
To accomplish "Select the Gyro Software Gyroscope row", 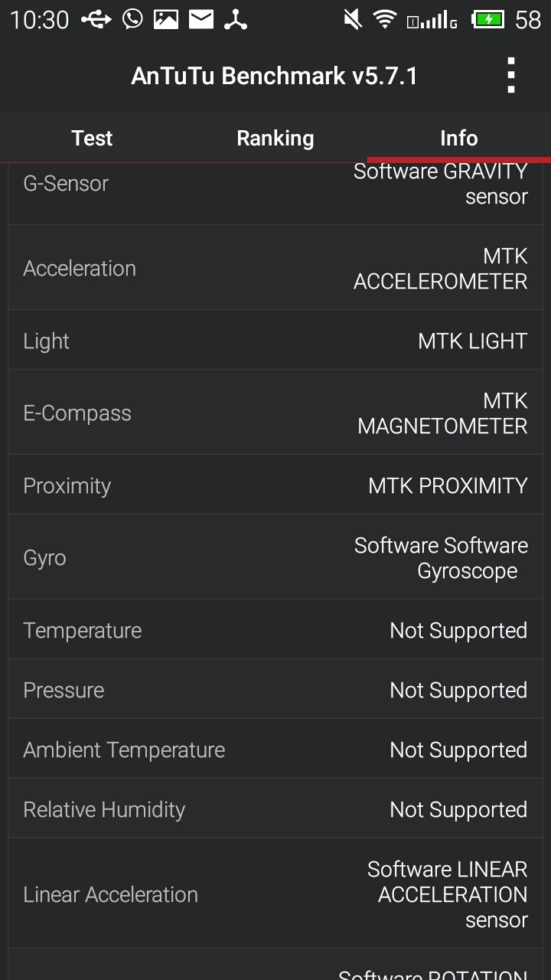I will (275, 557).
